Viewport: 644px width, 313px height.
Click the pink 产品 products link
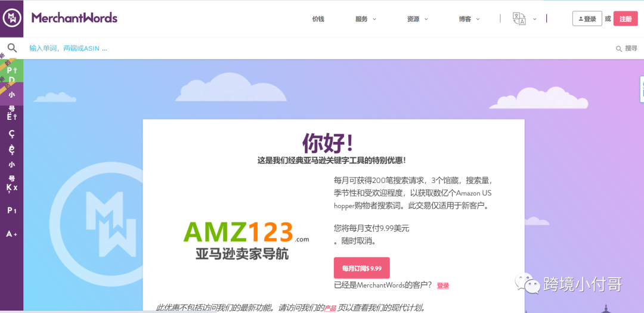pos(330,308)
